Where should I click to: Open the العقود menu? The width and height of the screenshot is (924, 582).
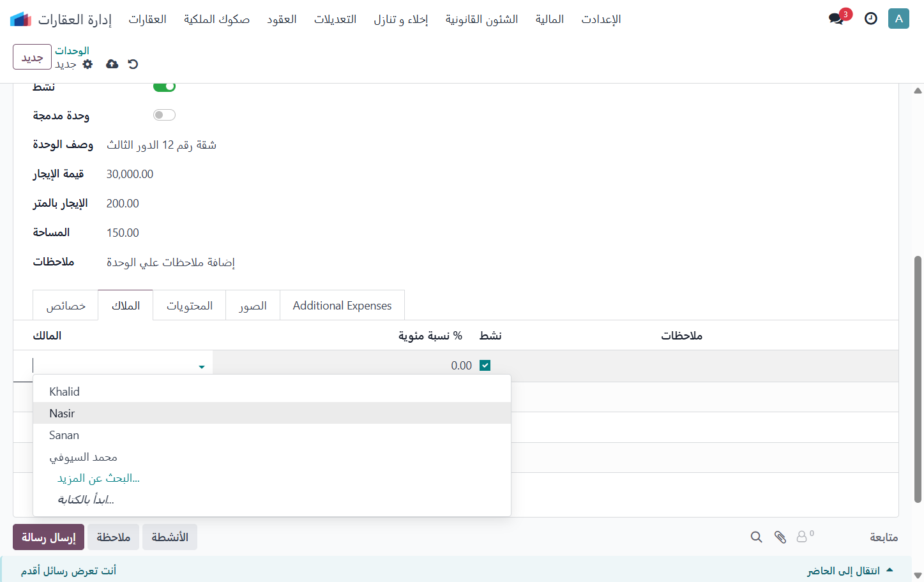tap(282, 19)
